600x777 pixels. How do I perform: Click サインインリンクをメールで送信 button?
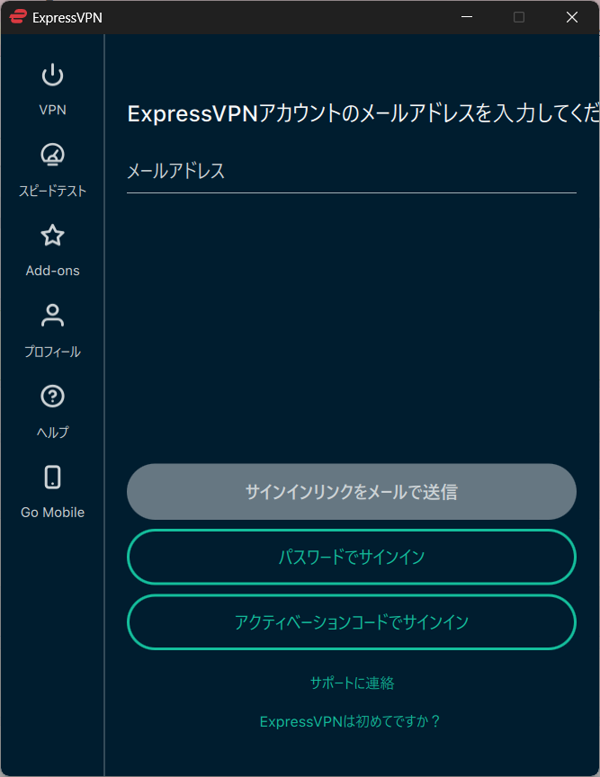351,492
